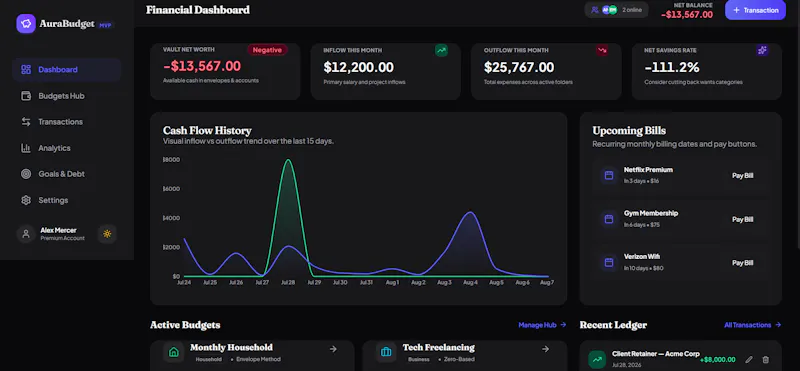Click Alex Mercer's profile avatar icon
Image resolution: width=800 pixels, height=371 pixels.
click(26, 234)
